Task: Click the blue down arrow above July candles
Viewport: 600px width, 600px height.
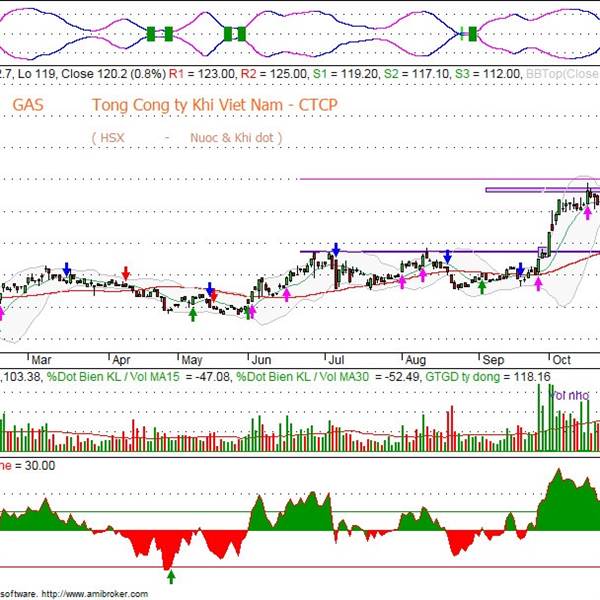Action: click(x=336, y=249)
